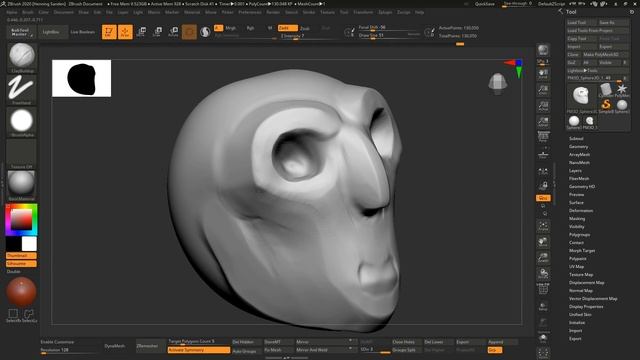Viewport: 640px width, 360px height.
Task: Click the QuickSave button
Action: tap(484, 4)
